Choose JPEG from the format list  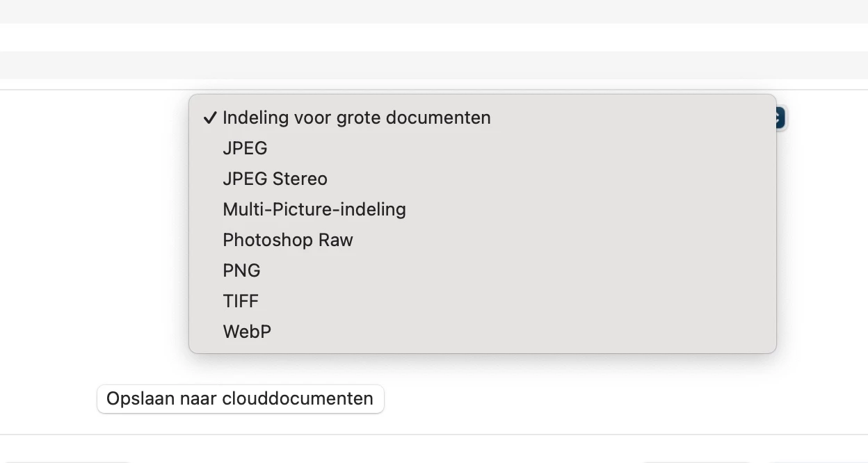(245, 149)
